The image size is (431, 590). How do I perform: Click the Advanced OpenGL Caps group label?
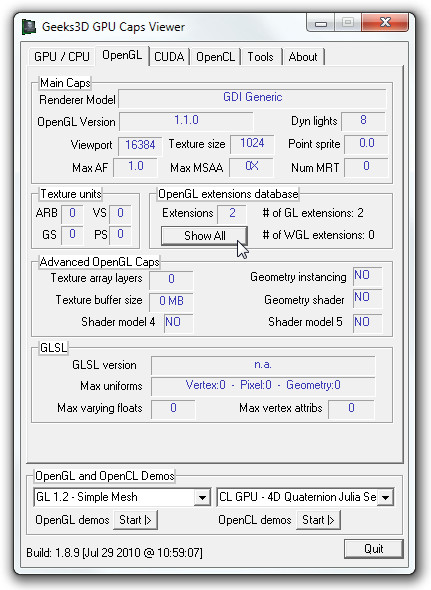coord(100,262)
